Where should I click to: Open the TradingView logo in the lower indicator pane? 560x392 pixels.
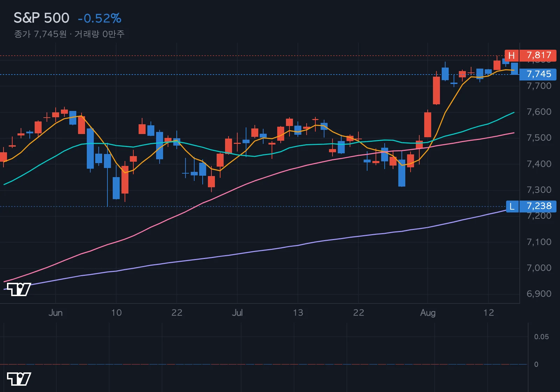pyautogui.click(x=19, y=379)
